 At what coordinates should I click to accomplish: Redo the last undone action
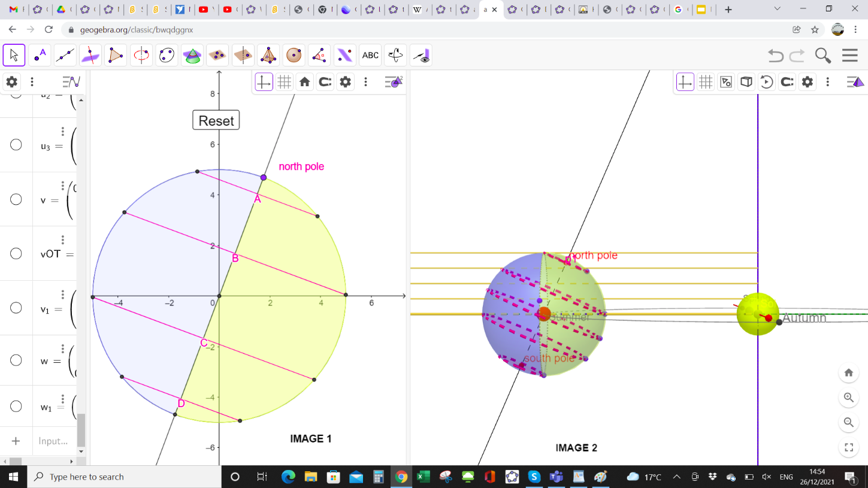tap(797, 56)
